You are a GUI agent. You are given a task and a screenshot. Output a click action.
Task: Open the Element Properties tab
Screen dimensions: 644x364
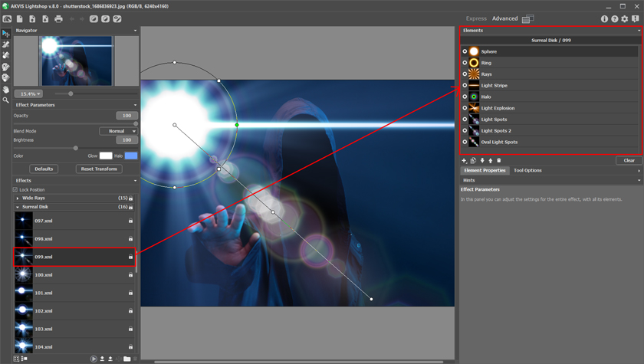pos(485,170)
